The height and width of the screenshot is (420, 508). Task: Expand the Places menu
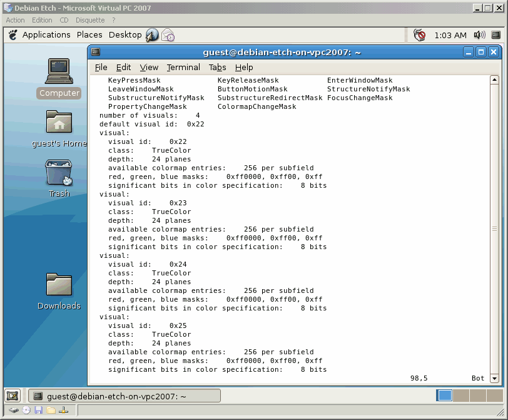tap(89, 35)
